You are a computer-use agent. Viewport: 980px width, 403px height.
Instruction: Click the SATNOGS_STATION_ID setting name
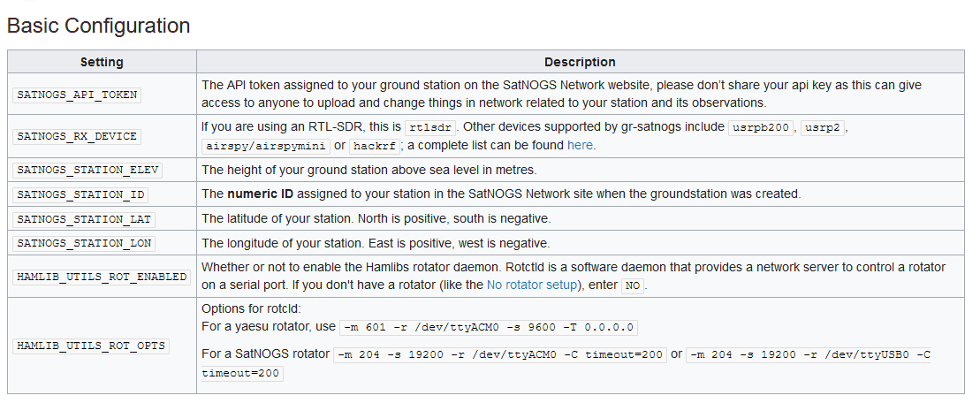(81, 194)
